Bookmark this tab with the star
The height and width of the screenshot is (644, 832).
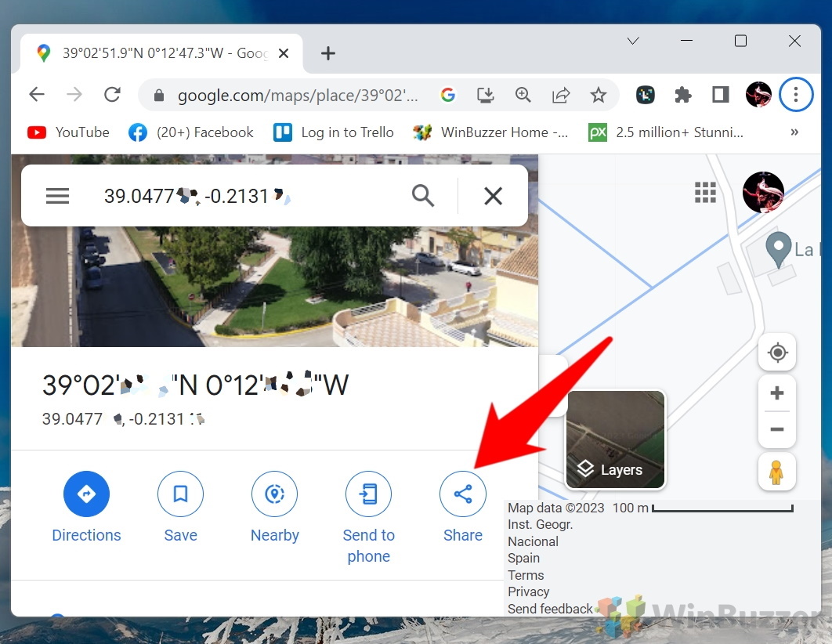(x=599, y=95)
